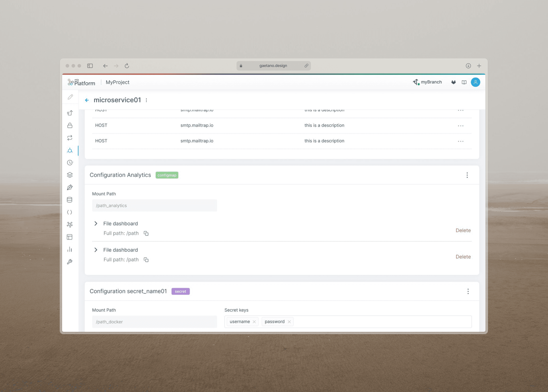The height and width of the screenshot is (392, 548).
Task: Remove the password secret key tag
Action: tap(289, 322)
